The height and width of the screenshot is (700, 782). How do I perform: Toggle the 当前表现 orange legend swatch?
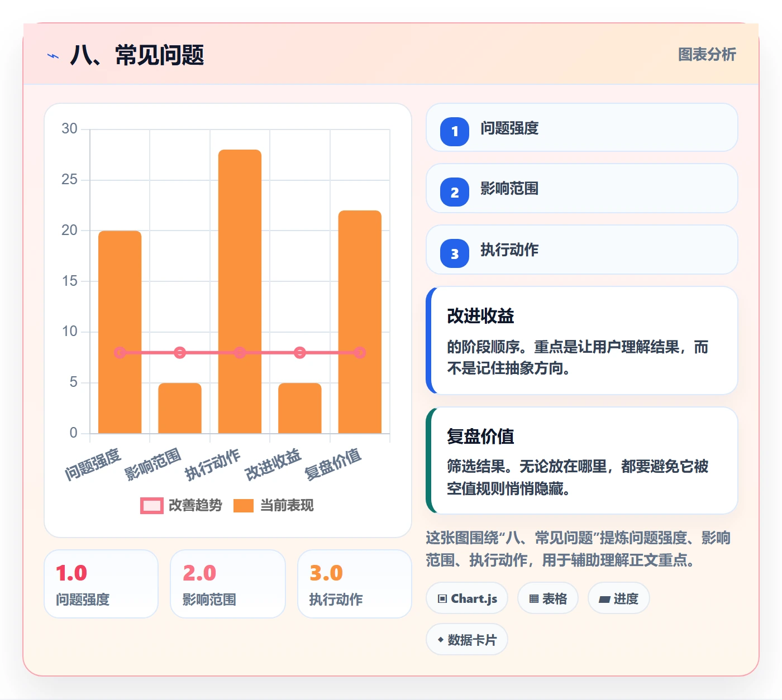(244, 505)
